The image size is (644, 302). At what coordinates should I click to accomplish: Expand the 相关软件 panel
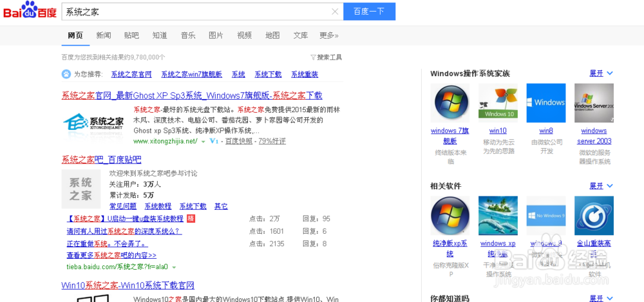[601, 185]
